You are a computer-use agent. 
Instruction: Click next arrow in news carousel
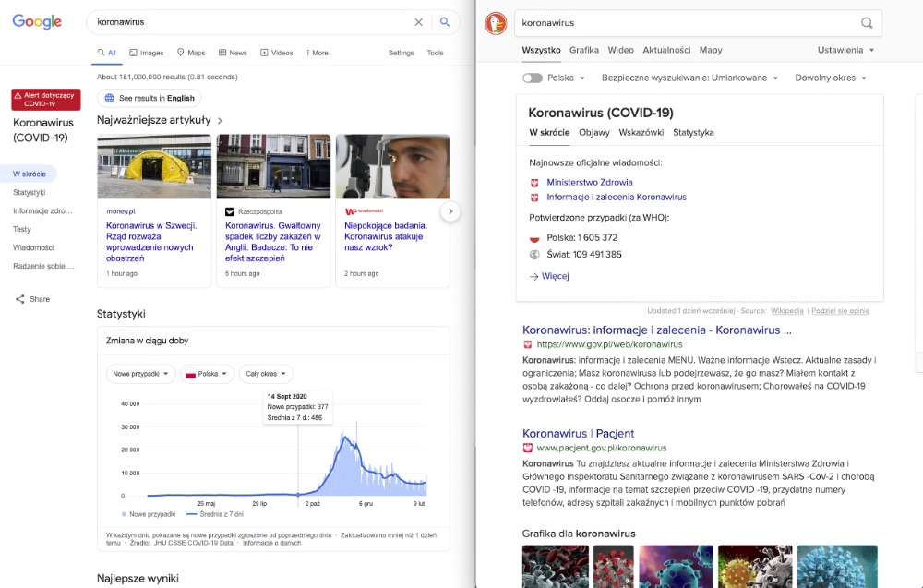coord(450,211)
